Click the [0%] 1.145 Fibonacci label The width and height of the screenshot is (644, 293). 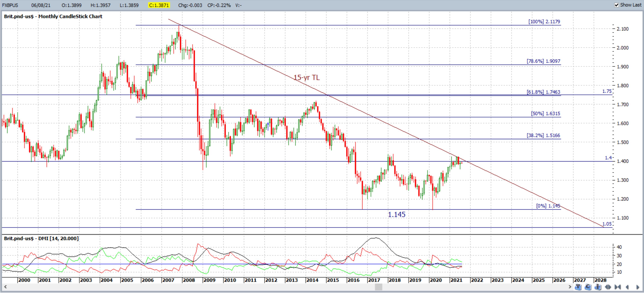coord(548,206)
